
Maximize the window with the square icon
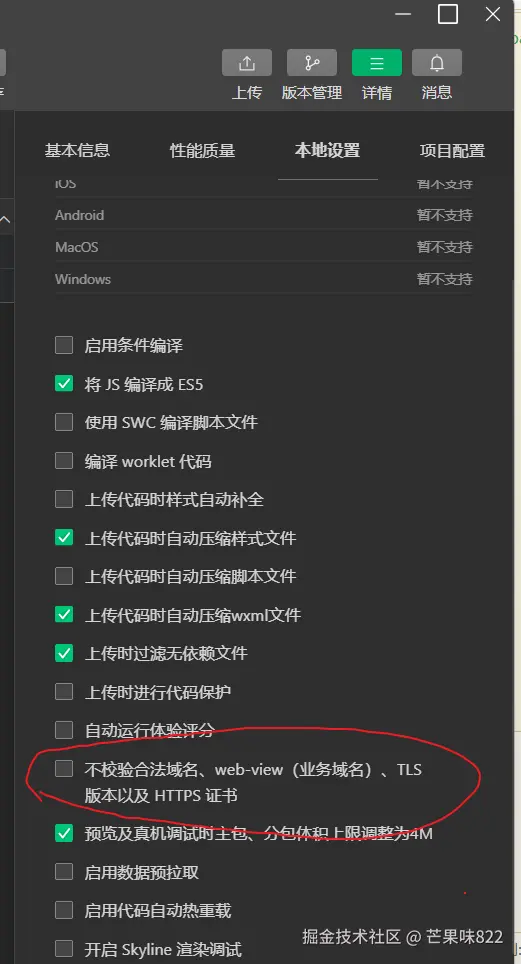pos(448,14)
